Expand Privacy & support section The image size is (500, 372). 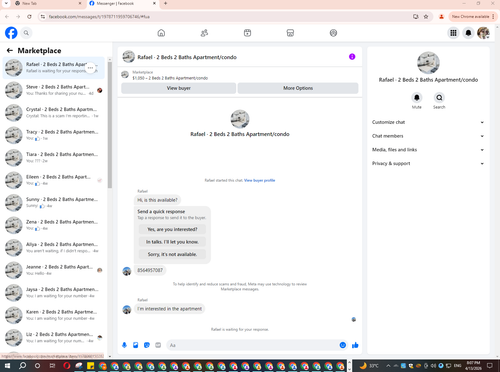pos(428,163)
